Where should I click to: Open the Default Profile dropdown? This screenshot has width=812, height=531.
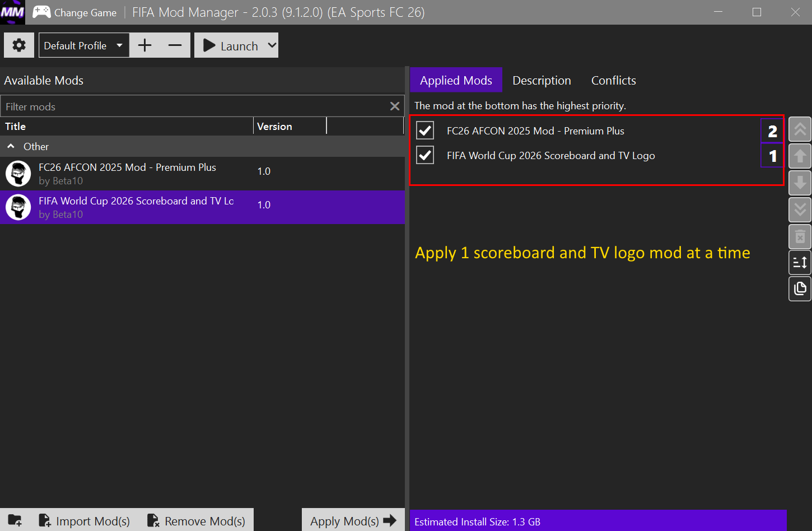tap(84, 45)
